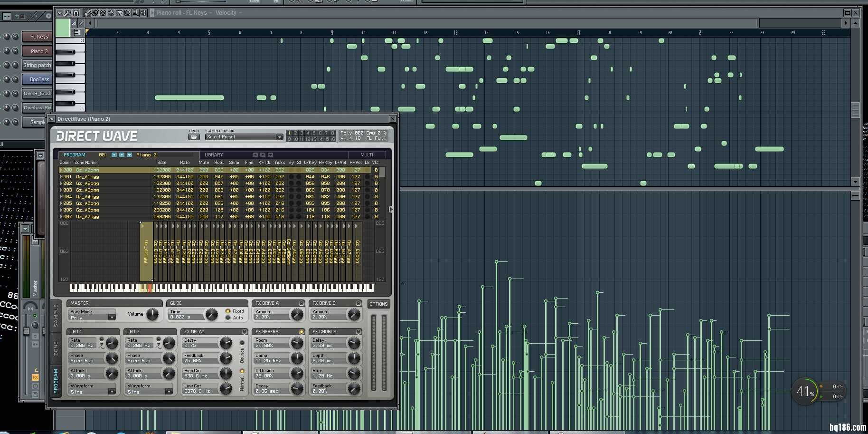Enable the FX Delay power toggle

pyautogui.click(x=244, y=332)
